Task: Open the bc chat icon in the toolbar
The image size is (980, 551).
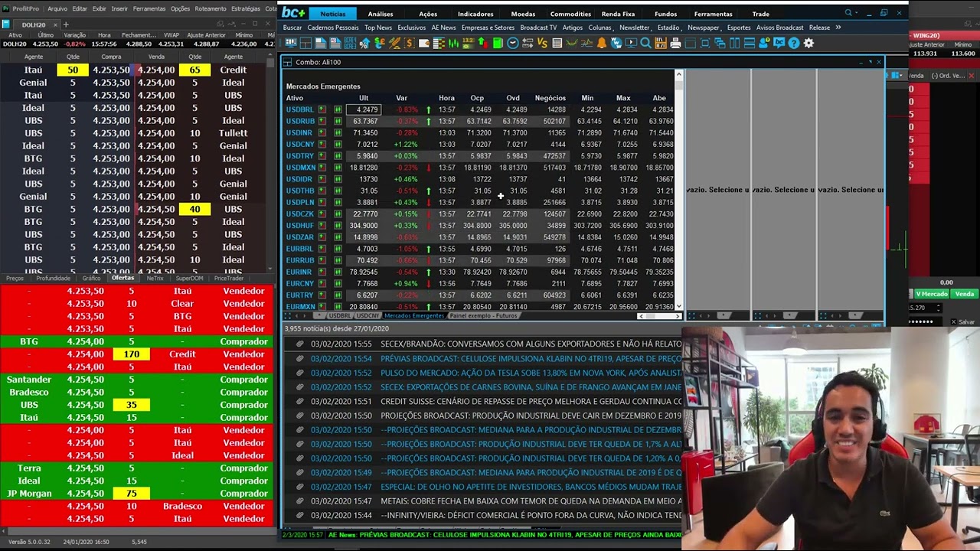Action: (x=779, y=44)
